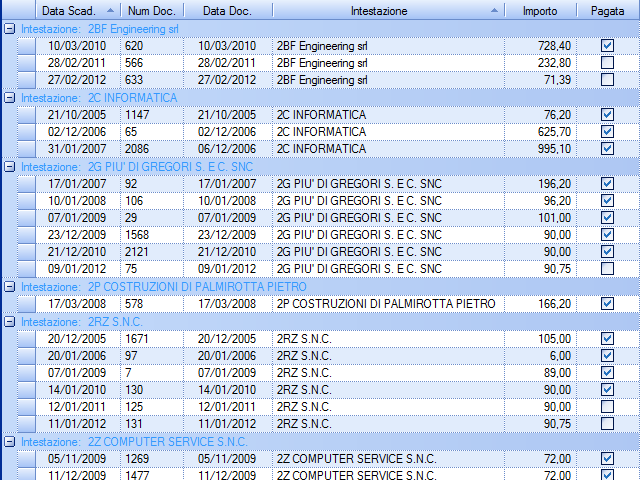Uncheck Pagata for 2BF document 620
Screen dimensions: 640x480
pos(607,46)
